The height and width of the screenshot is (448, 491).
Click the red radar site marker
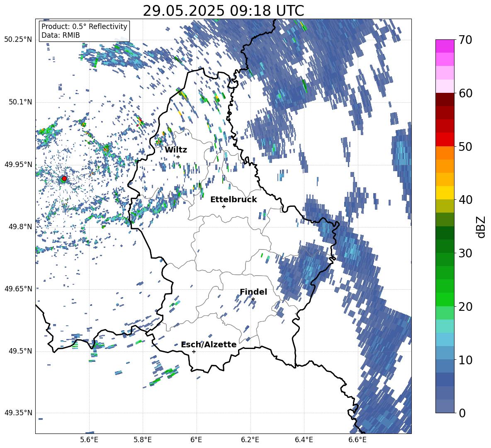[x=64, y=179]
